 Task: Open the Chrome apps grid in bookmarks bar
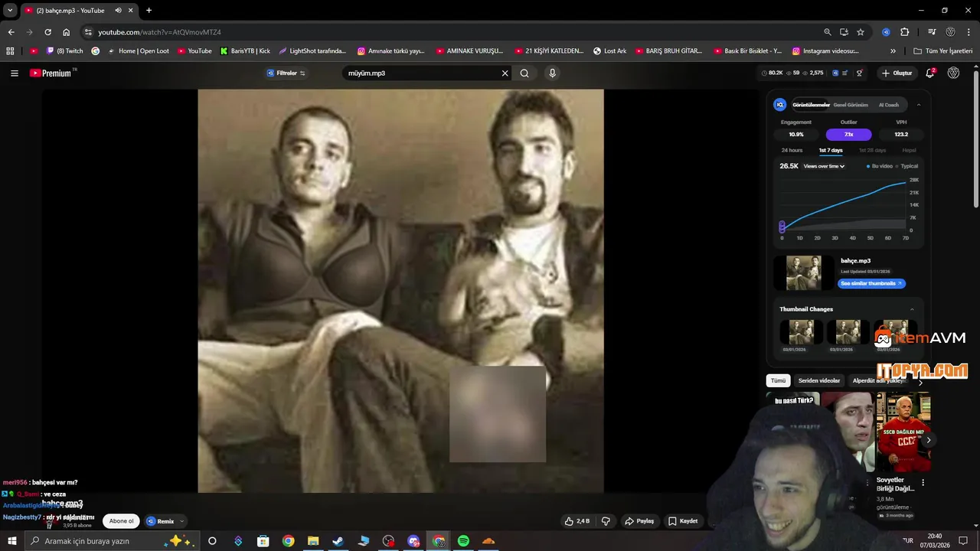coord(10,51)
